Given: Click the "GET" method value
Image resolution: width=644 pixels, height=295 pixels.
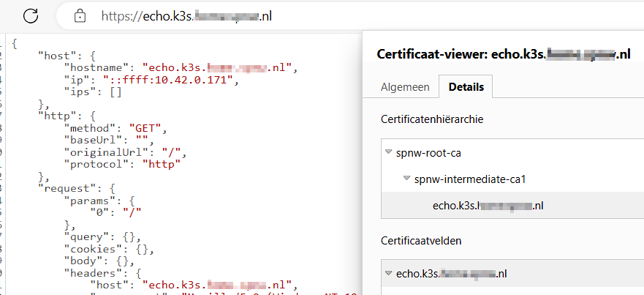Looking at the screenshot, I should pos(145,127).
